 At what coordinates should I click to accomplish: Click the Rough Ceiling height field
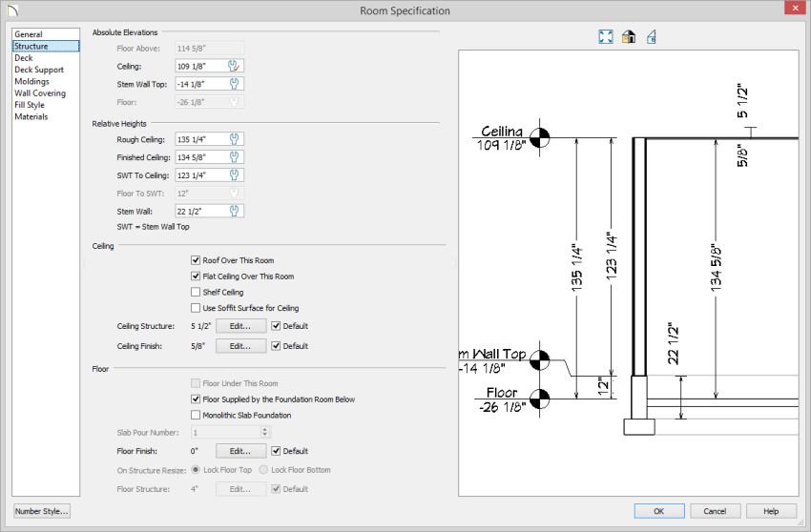coord(209,139)
